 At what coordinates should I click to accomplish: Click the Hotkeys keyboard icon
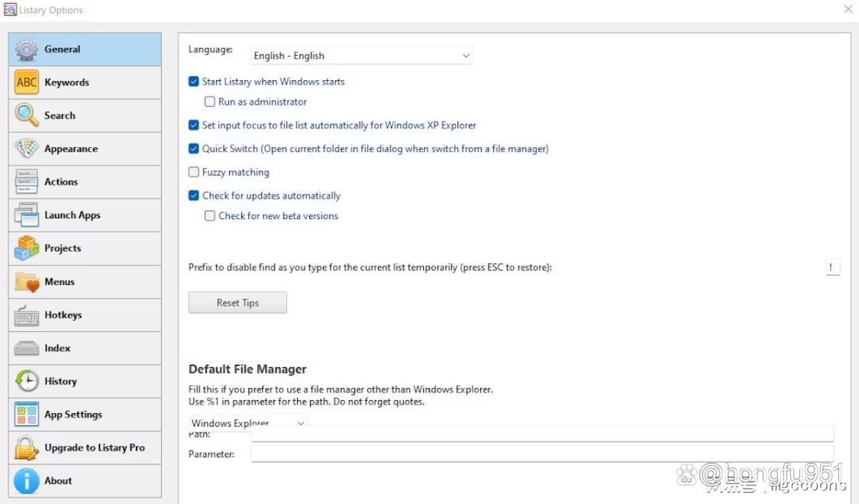pos(26,315)
